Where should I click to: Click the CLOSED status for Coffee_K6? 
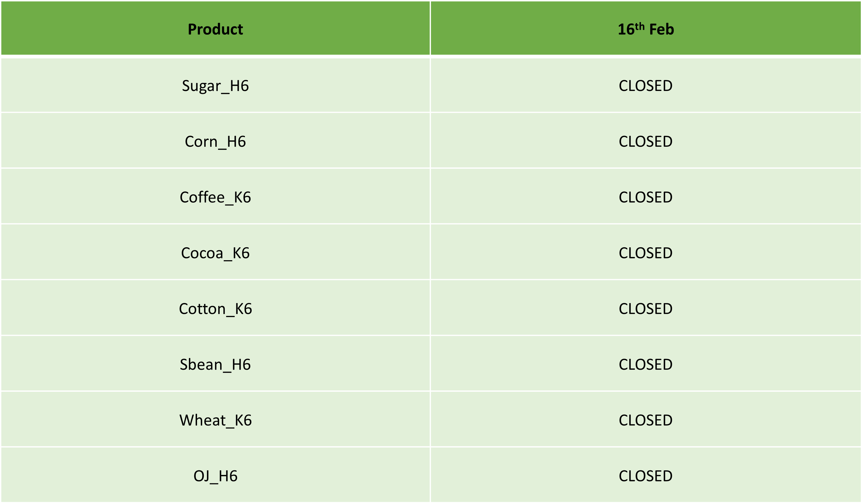[646, 198]
